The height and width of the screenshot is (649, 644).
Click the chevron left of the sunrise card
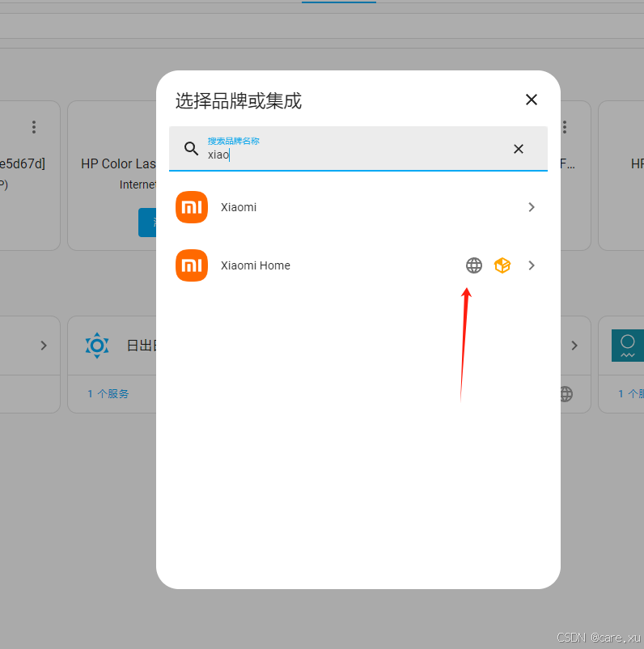coord(44,346)
